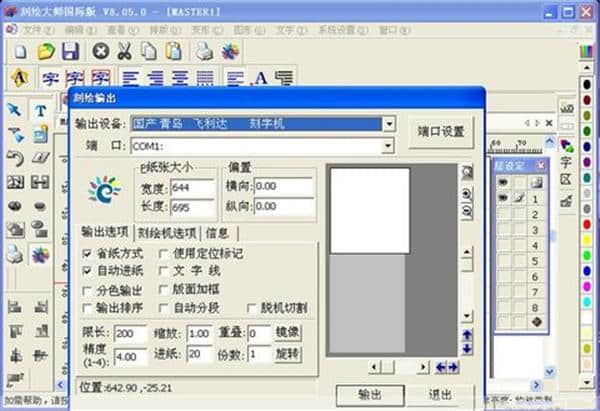
Task: Click the 输出 button
Action: tap(370, 395)
